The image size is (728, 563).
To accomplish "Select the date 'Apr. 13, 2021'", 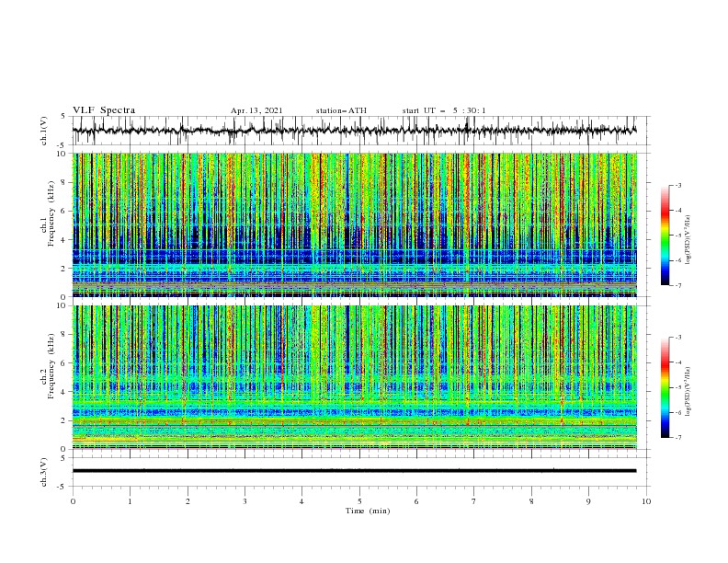I will [x=256, y=110].
